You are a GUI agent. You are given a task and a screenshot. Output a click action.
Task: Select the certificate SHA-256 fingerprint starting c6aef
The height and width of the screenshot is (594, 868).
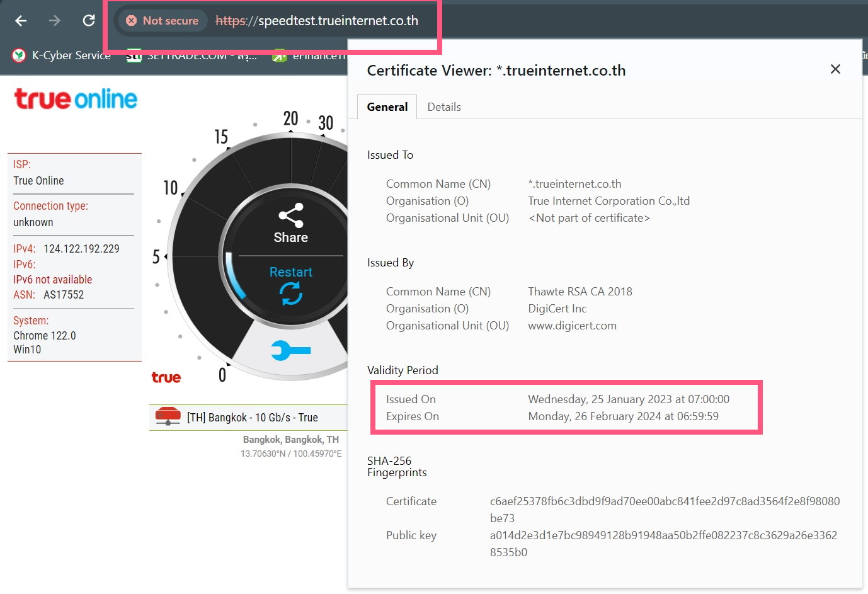(x=665, y=510)
